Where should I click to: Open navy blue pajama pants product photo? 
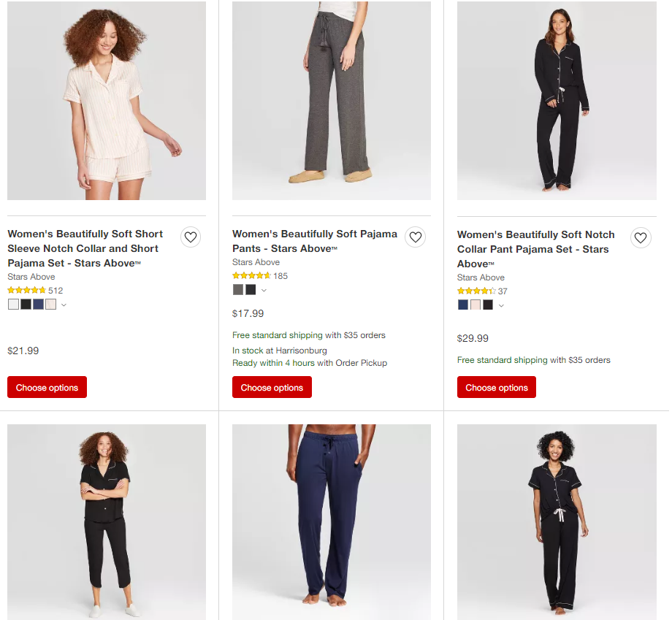(332, 521)
